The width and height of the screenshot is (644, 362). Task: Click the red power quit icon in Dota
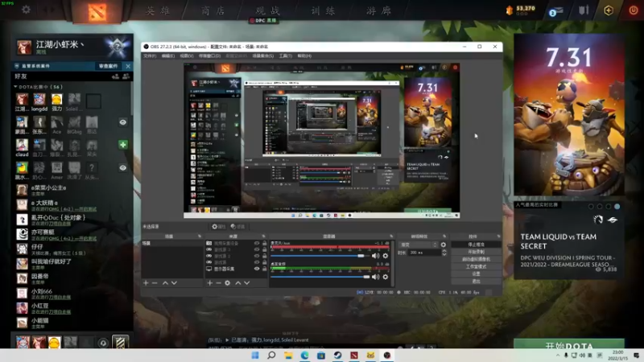[634, 10]
